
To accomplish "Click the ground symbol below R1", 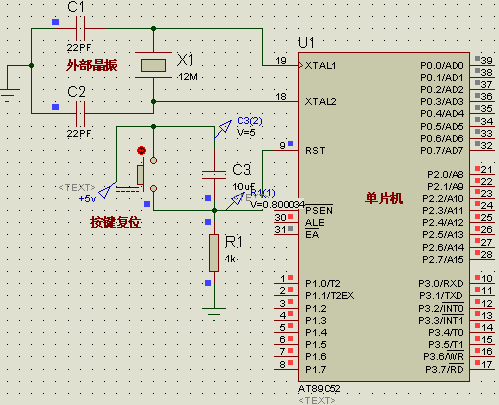I will click(214, 312).
